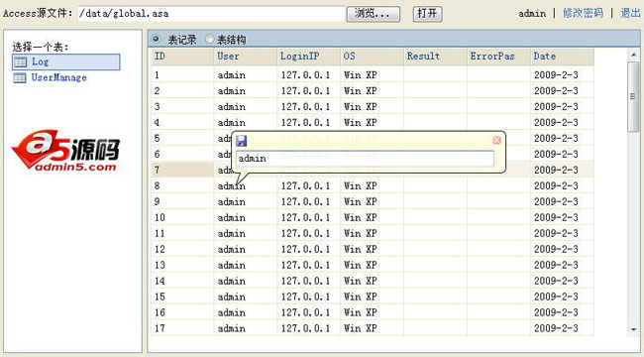
Task: Click the User cell in row 1
Action: tap(246, 74)
